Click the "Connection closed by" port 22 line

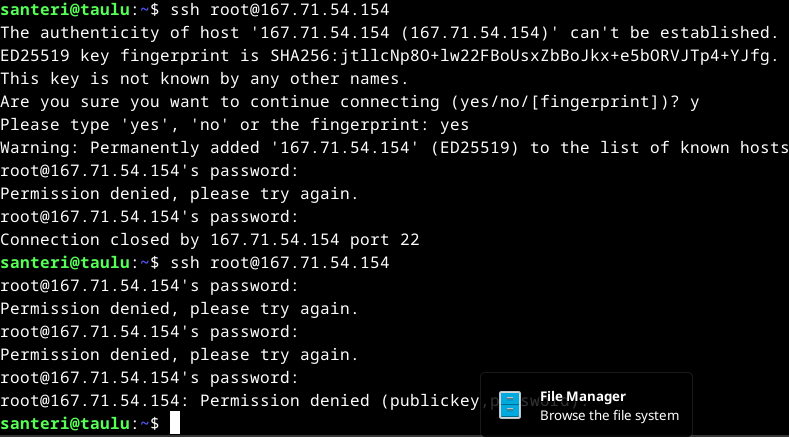[209, 240]
